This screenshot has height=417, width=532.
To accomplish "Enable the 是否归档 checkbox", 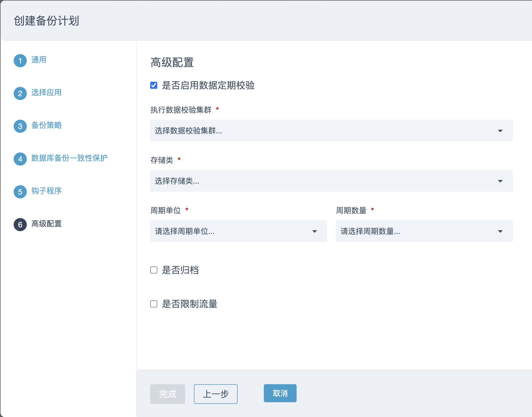I will click(x=154, y=270).
